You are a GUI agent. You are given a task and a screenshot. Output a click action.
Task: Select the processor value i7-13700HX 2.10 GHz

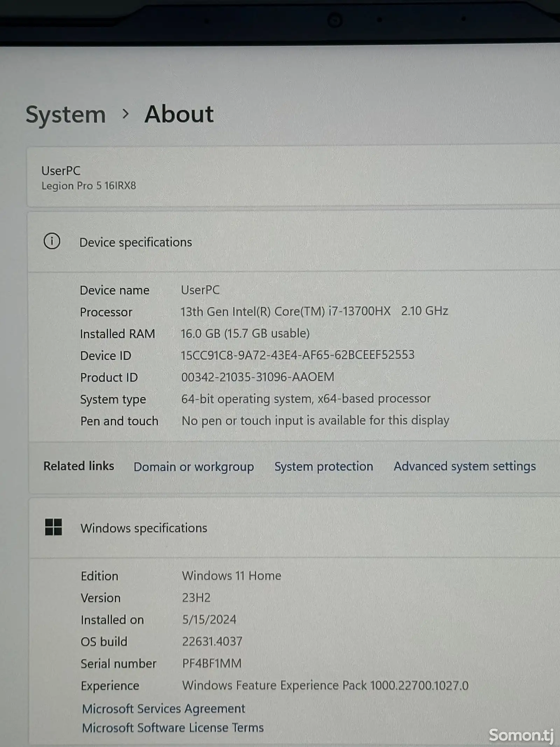314,311
